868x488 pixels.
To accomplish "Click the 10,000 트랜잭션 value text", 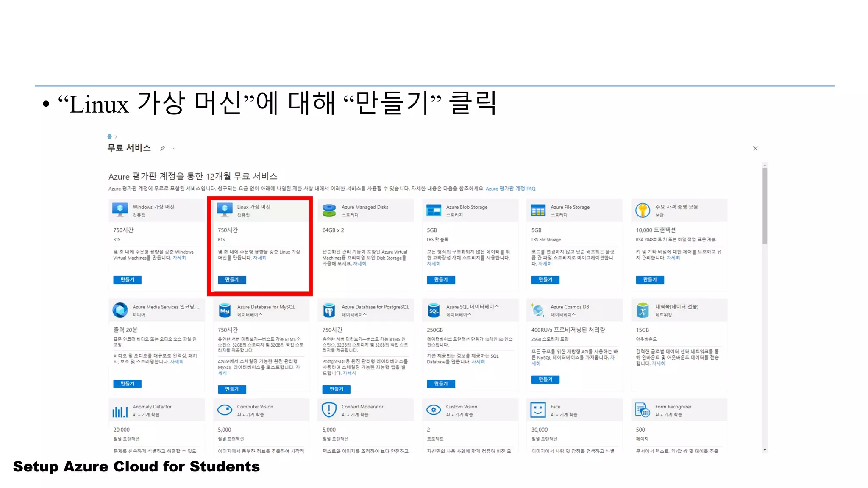I will point(656,230).
